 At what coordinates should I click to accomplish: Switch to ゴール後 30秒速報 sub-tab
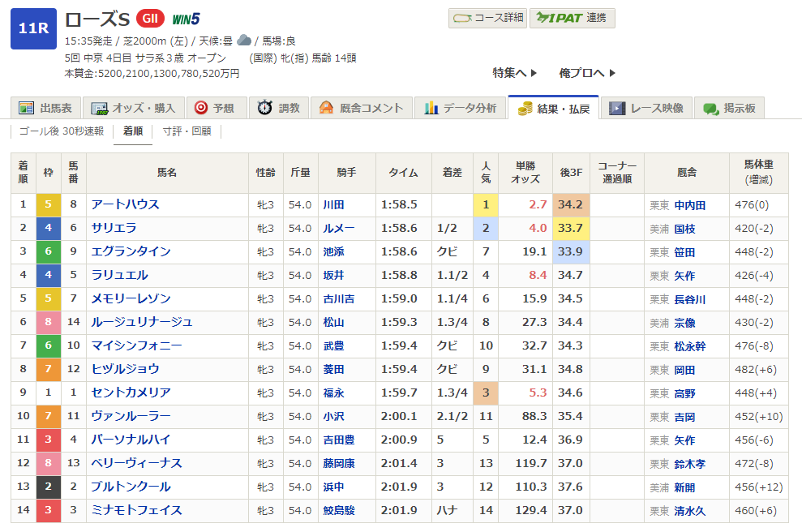62,131
